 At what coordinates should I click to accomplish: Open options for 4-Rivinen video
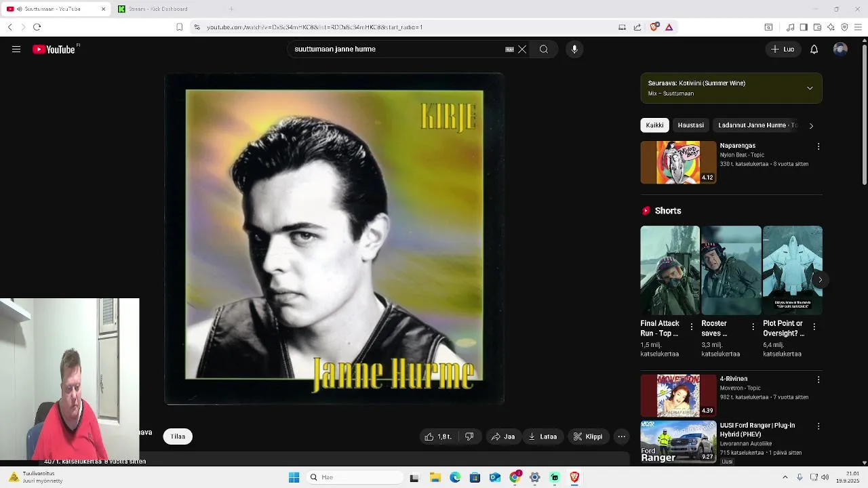tap(818, 380)
